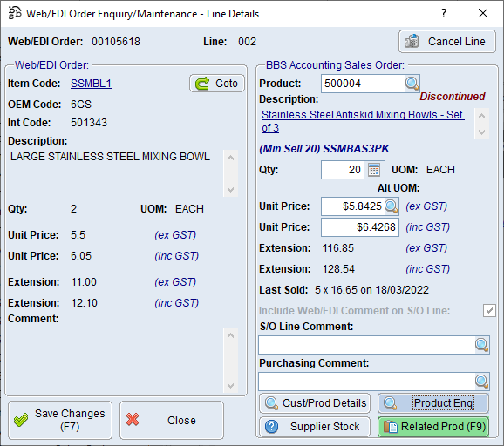Click the extension value 116.85
Screen dimensions: 504x446
tap(337, 248)
